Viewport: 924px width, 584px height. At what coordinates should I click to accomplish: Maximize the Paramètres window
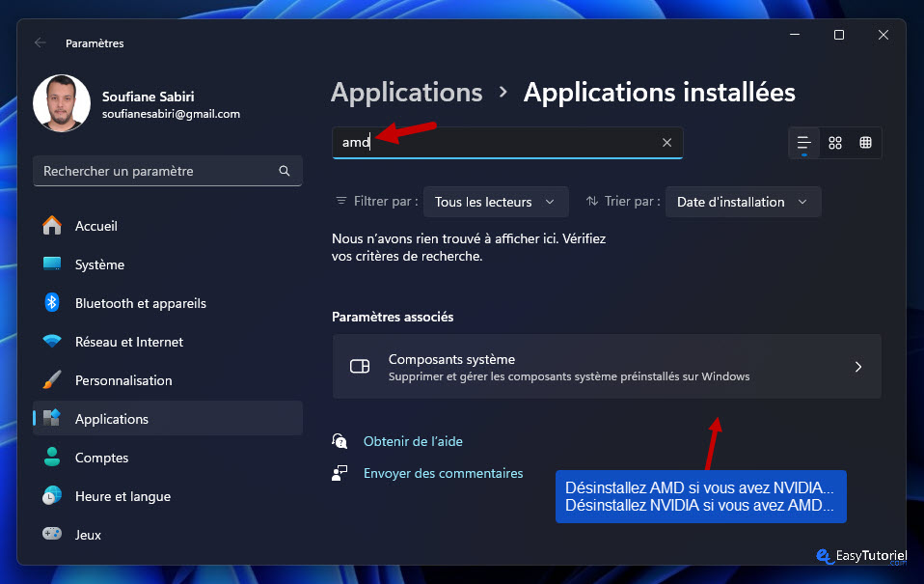coord(839,35)
